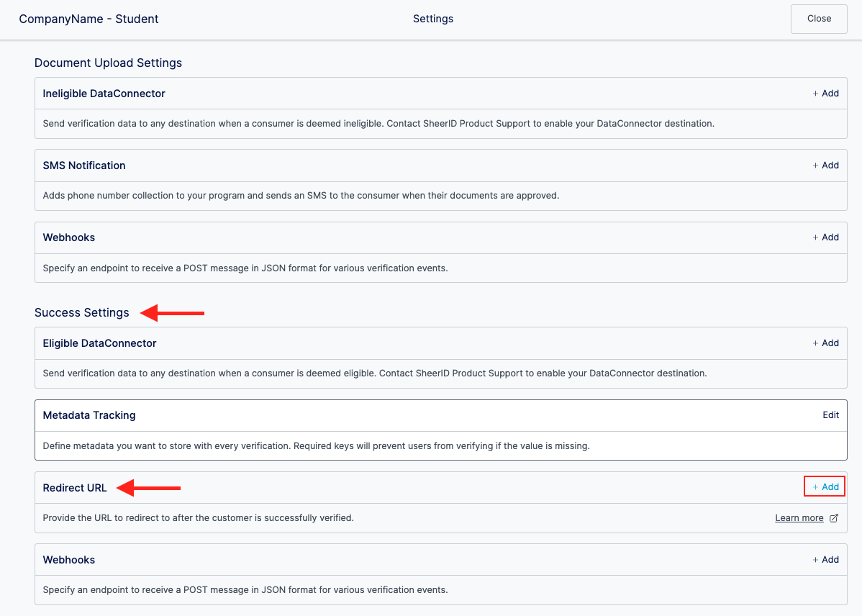Click the Settings page title
The width and height of the screenshot is (862, 616).
(x=433, y=19)
